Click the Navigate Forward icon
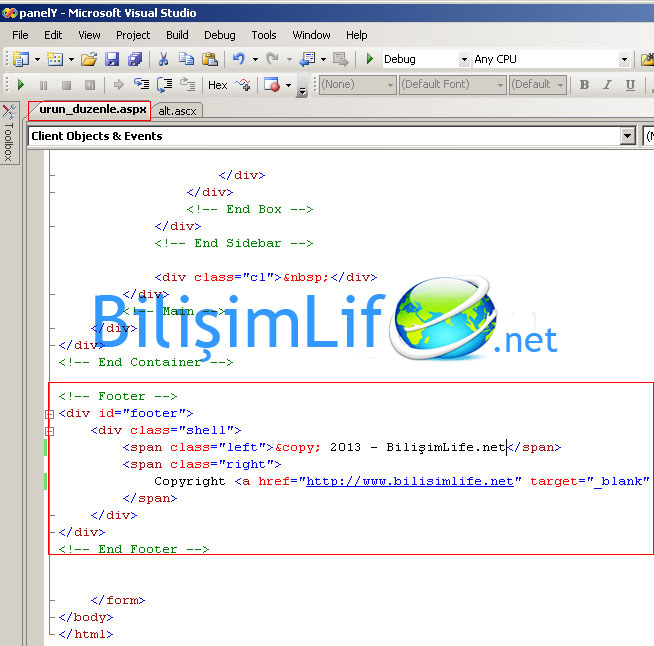 pyautogui.click(x=340, y=59)
